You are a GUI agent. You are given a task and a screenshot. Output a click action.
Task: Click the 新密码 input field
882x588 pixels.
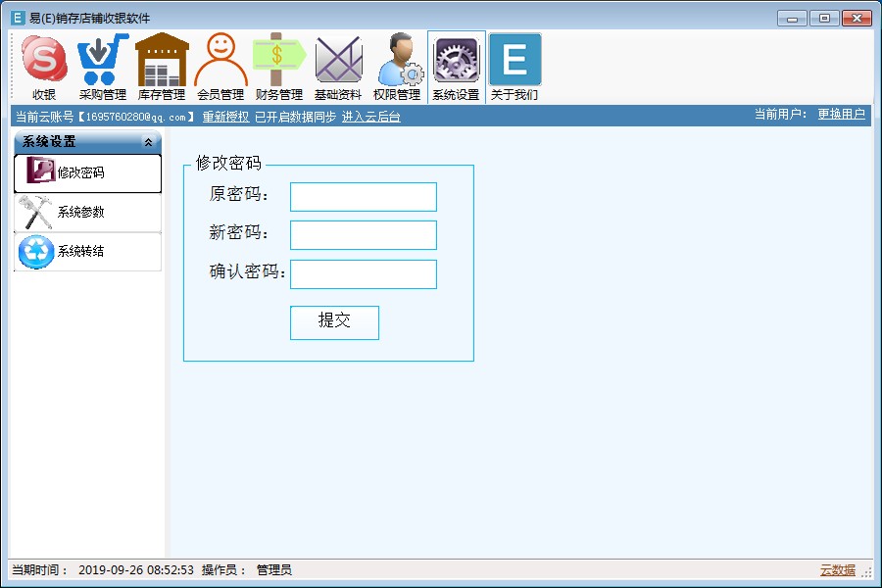(x=364, y=235)
